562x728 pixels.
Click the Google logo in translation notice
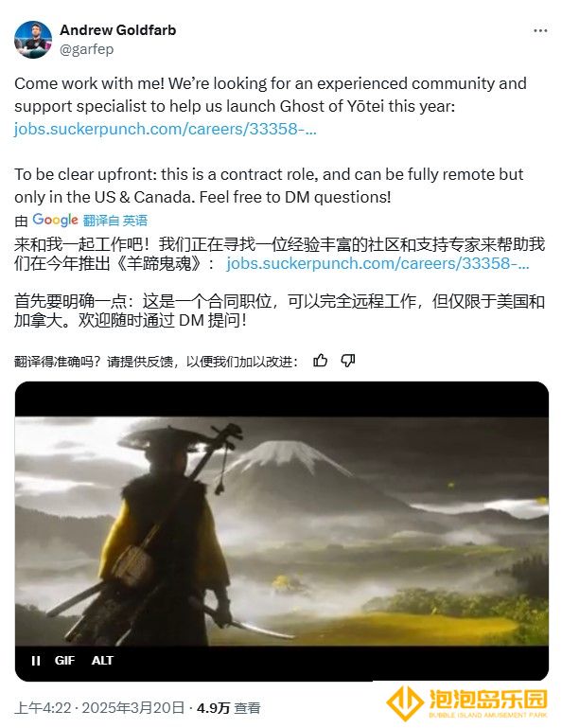coord(55,220)
